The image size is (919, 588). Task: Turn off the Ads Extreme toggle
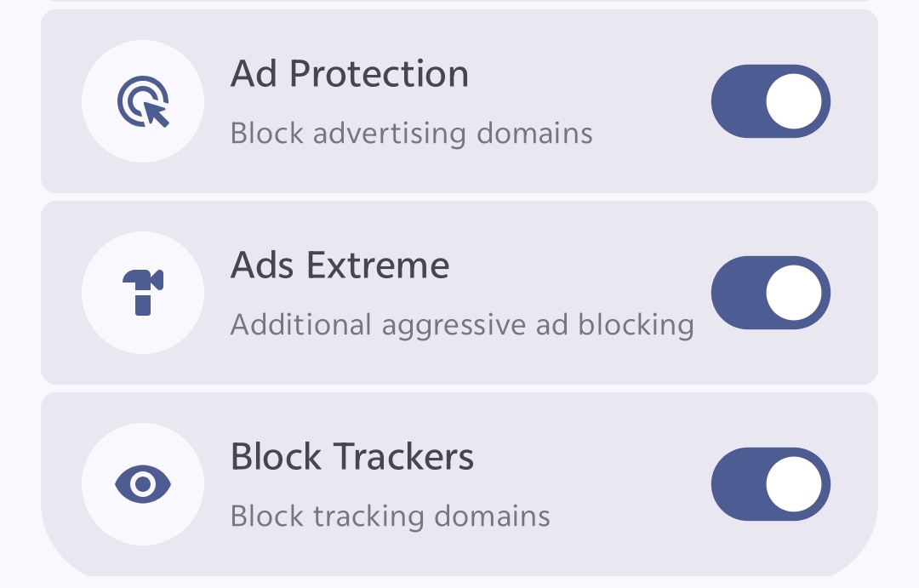pyautogui.click(x=770, y=293)
